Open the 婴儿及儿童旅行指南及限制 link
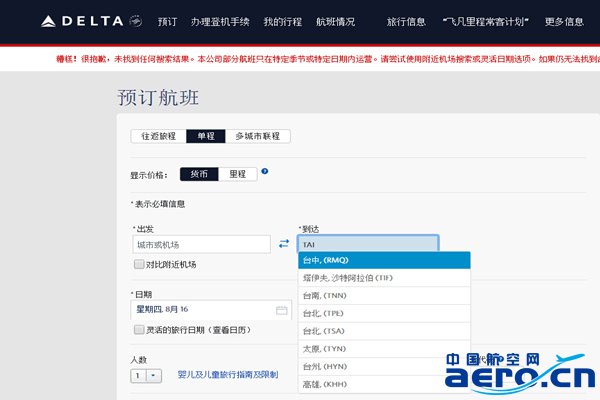Viewport: 600px width, 400px height. [x=228, y=374]
